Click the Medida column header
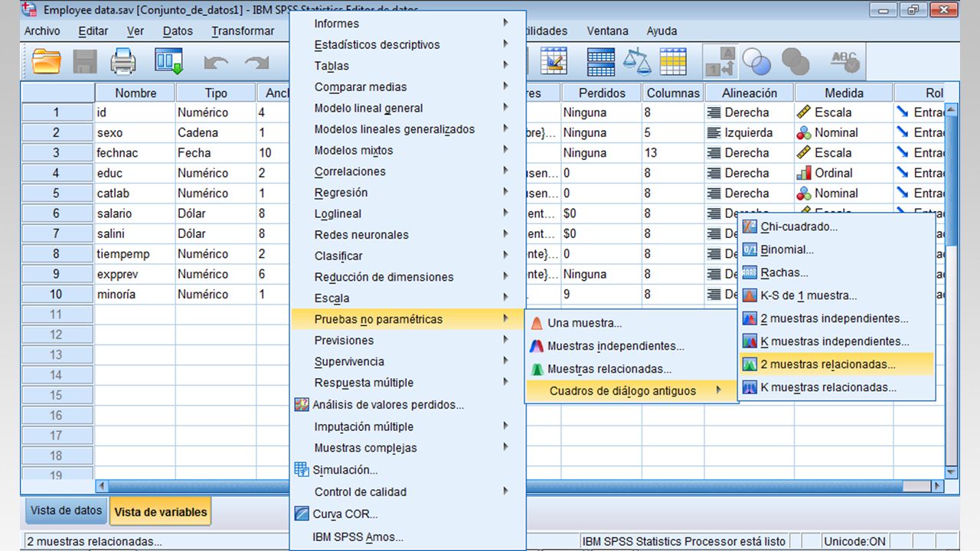 pos(844,93)
